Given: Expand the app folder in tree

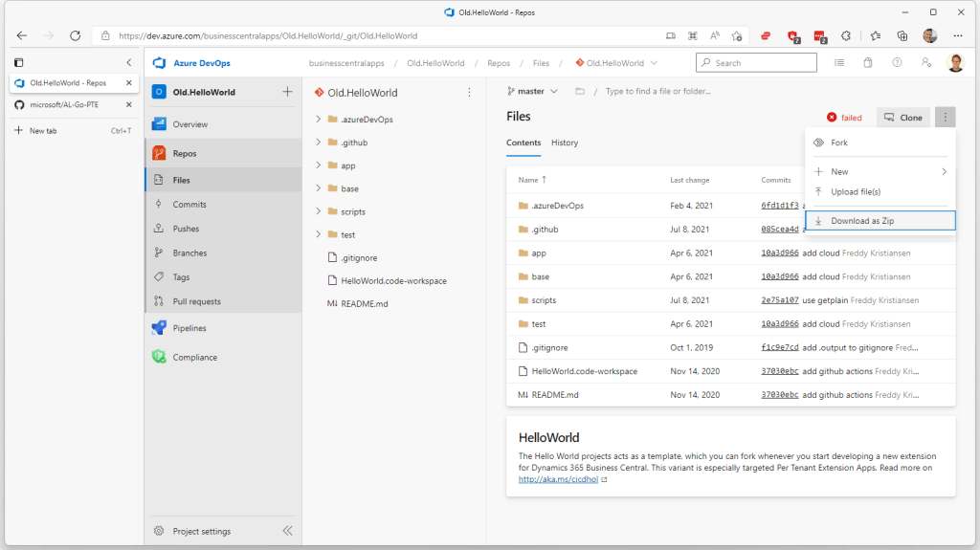Looking at the screenshot, I should [x=318, y=165].
